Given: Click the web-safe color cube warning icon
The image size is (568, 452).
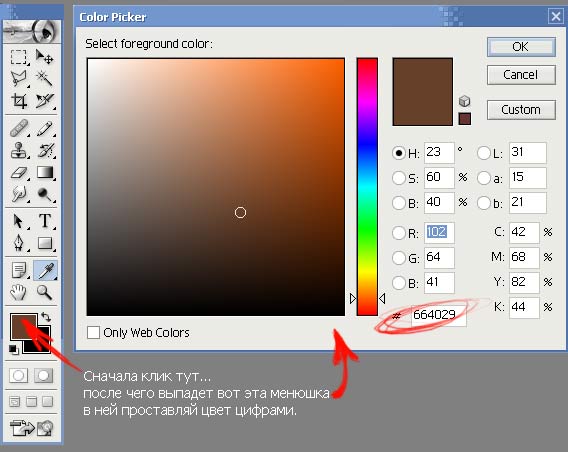Looking at the screenshot, I should 464,101.
